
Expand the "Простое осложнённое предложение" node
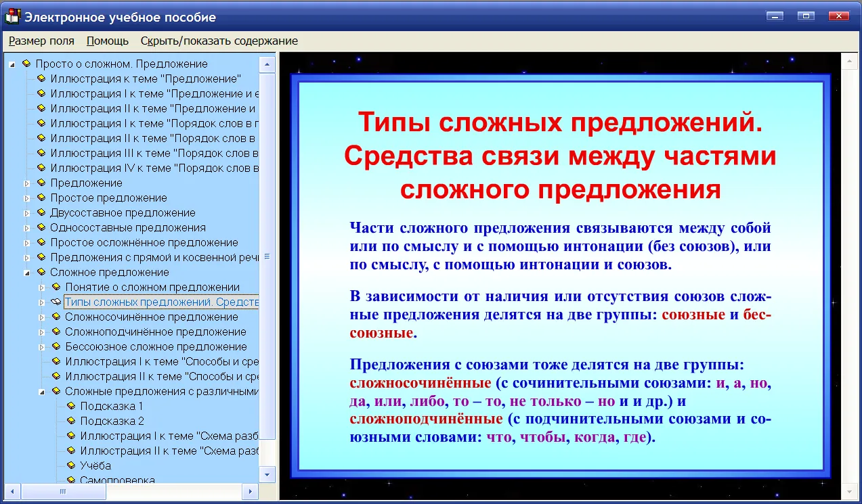27,243
